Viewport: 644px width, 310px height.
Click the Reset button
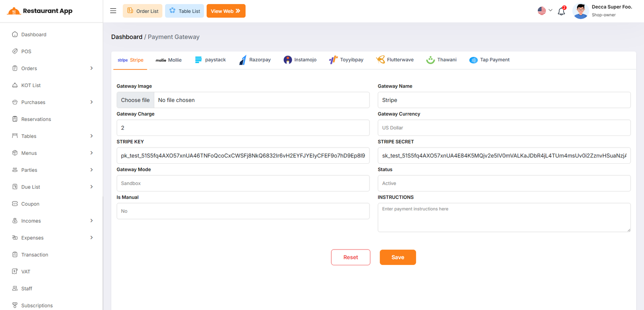350,257
